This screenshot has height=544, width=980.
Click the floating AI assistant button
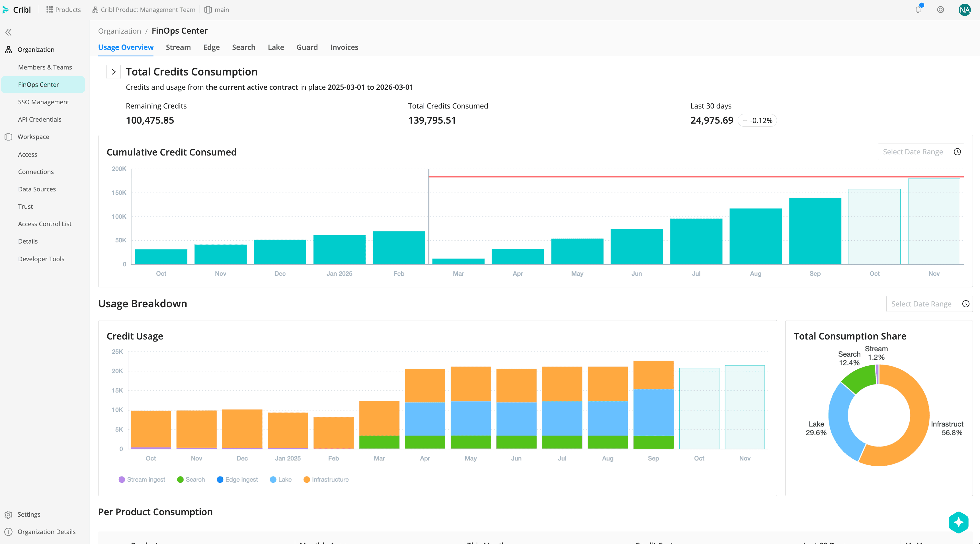[958, 522]
